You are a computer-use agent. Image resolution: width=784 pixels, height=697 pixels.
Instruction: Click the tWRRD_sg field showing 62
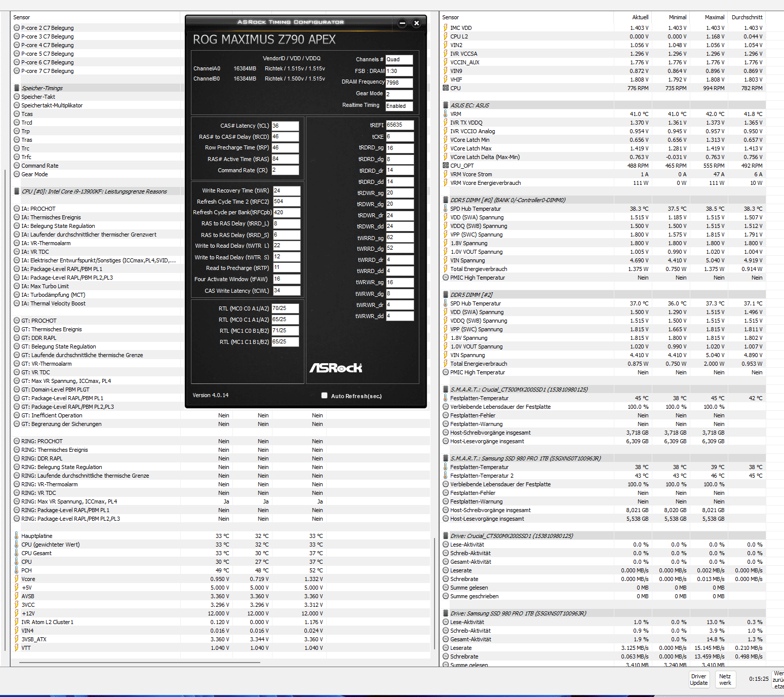[400, 237]
